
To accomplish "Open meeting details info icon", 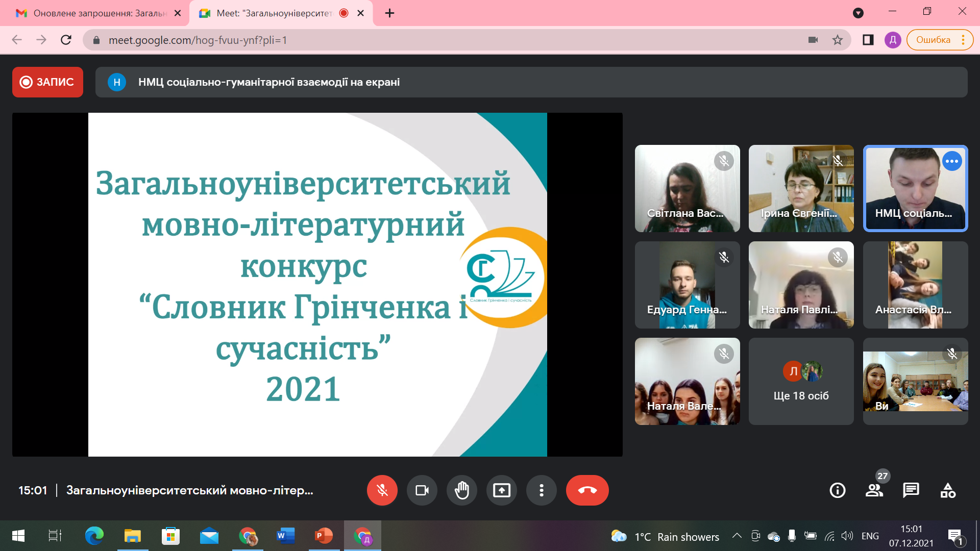I will [837, 490].
